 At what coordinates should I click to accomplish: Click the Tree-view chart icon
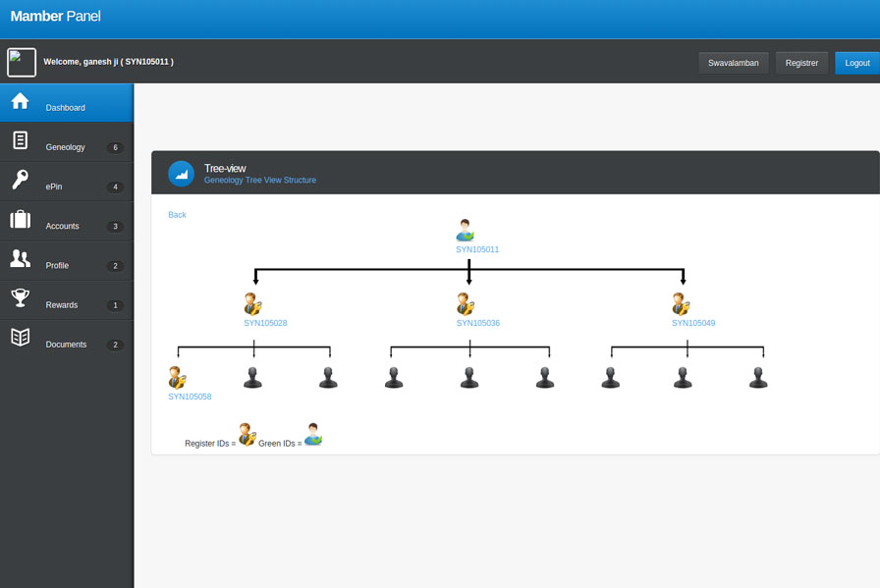pos(182,174)
